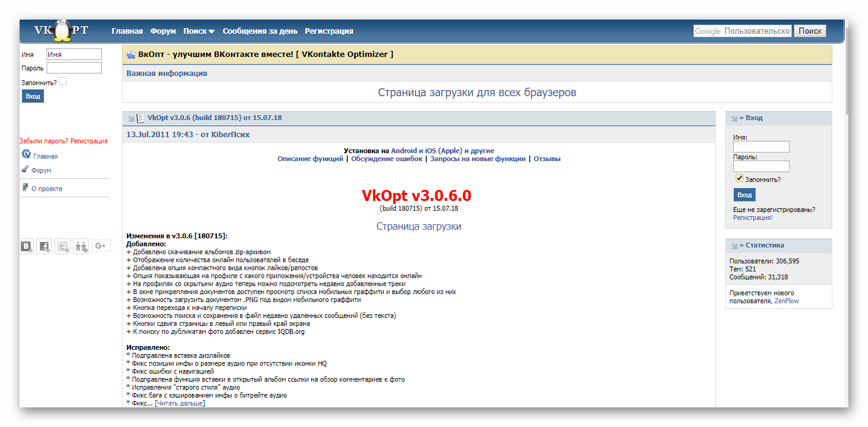Collapse the Вход panel with its arrow
868x427 pixels.
tap(734, 118)
